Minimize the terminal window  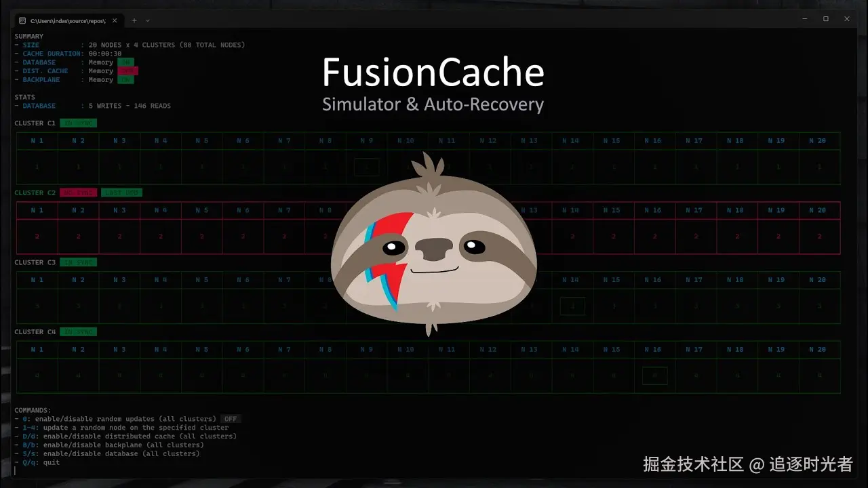[x=805, y=19]
